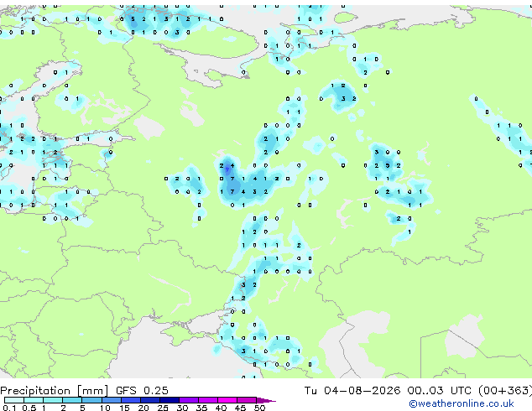
Task: Click the legend label '15'
Action: [124, 408]
